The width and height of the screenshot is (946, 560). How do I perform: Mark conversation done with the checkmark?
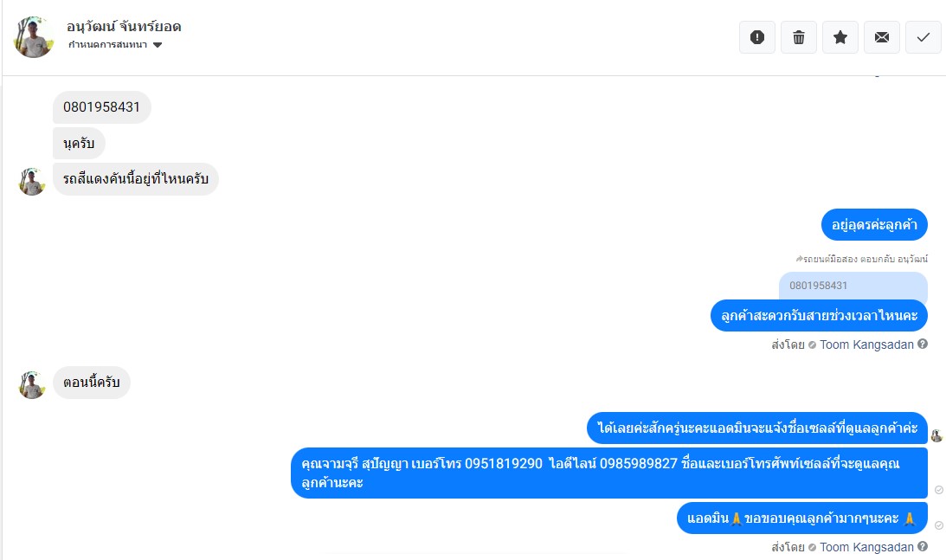923,37
